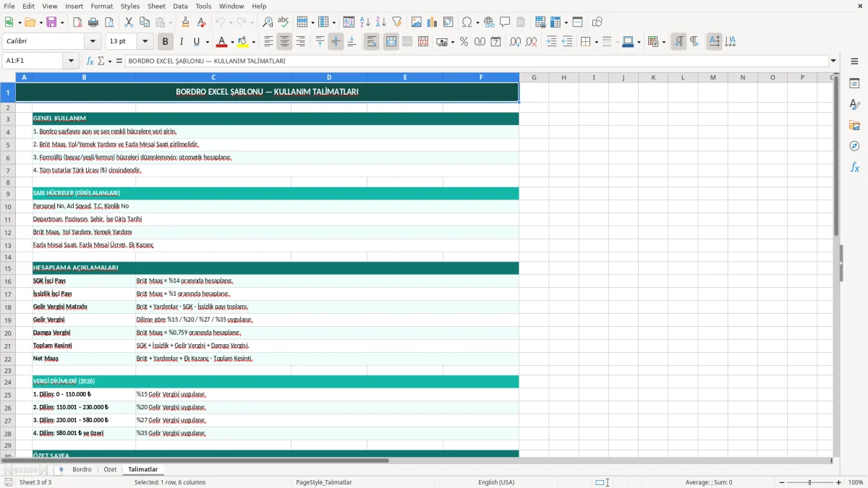Increase indent of cell content
The height and width of the screenshot is (488, 868).
tap(551, 42)
